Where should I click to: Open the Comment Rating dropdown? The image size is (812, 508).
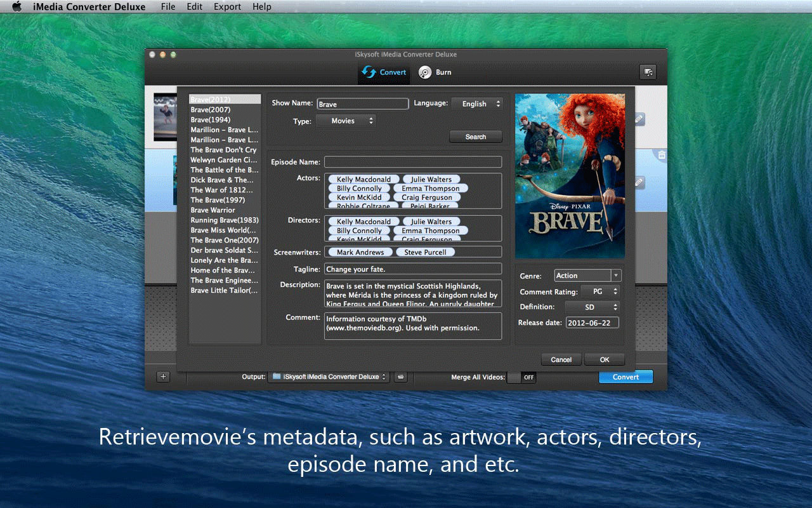pyautogui.click(x=600, y=291)
